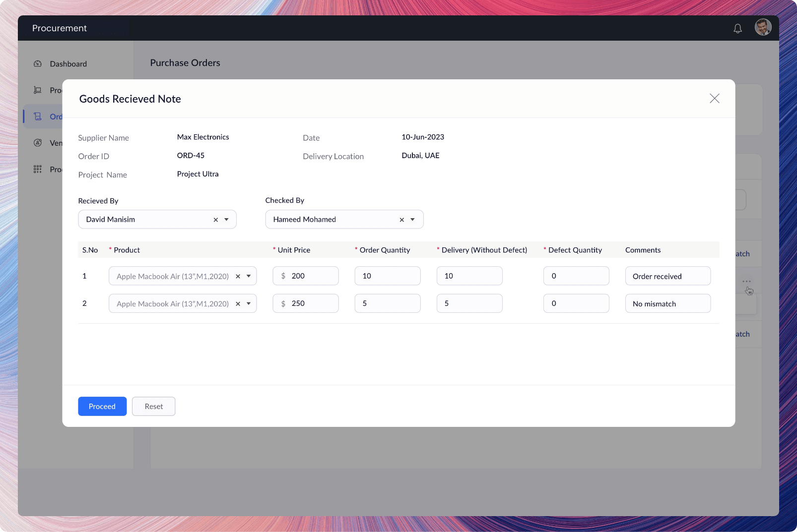The width and height of the screenshot is (797, 532).
Task: Click the Order Quantity field in row 1
Action: coord(388,276)
